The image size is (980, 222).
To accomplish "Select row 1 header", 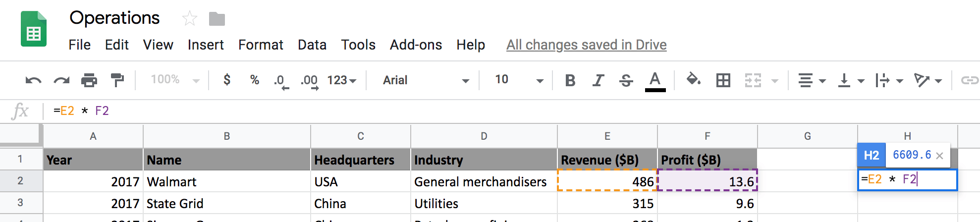I will coord(20,159).
